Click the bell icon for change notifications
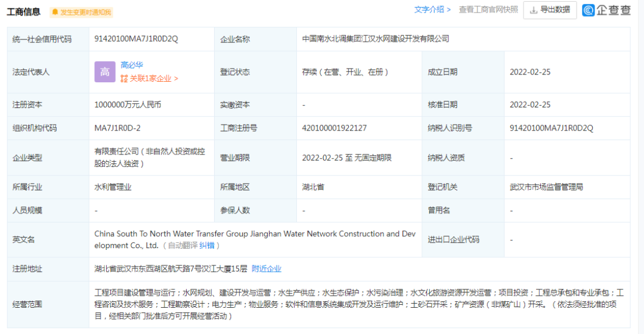 click(55, 12)
